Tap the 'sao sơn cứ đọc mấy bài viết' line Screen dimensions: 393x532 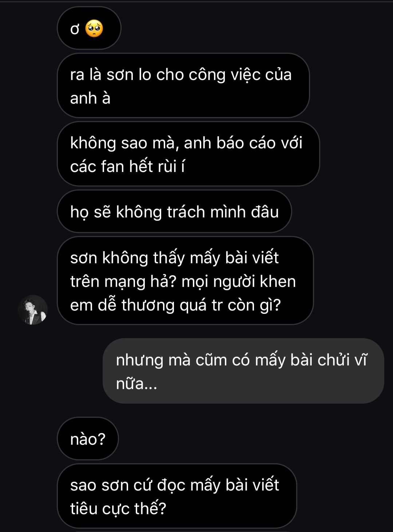tap(175, 485)
